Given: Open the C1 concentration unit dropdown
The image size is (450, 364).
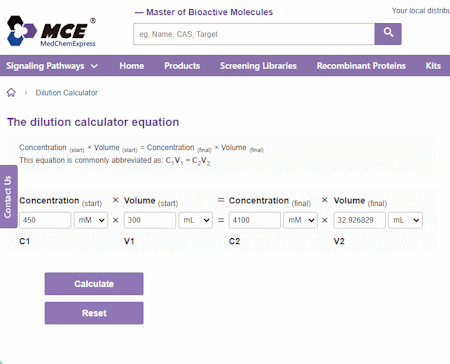Looking at the screenshot, I should pyautogui.click(x=91, y=220).
